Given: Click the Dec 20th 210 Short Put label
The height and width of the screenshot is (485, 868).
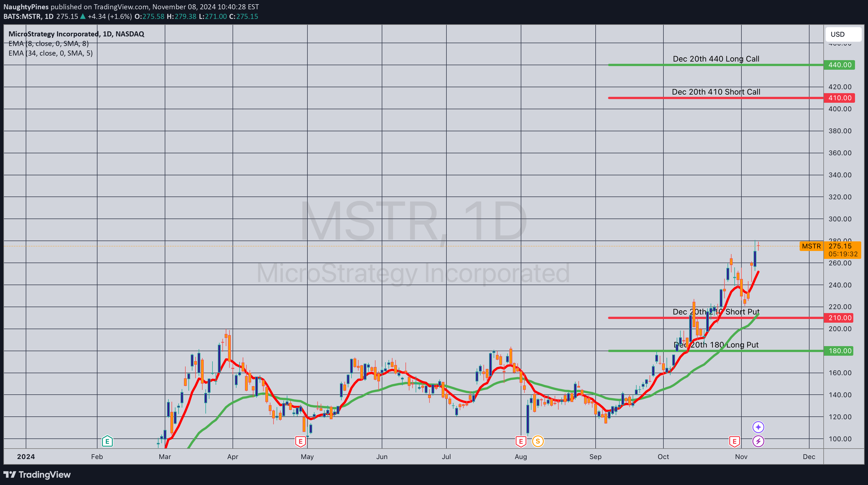Looking at the screenshot, I should click(x=716, y=312).
